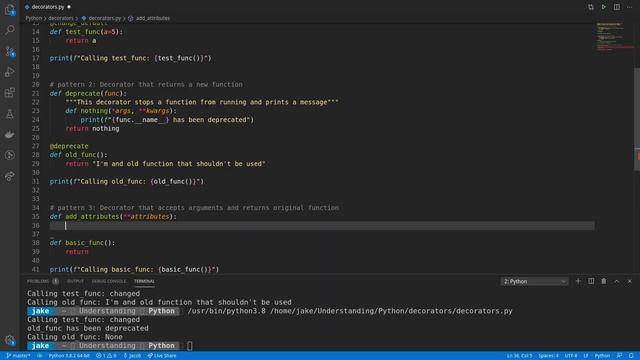Open the Docker view in activity bar
The height and width of the screenshot is (360, 640).
[x=10, y=134]
